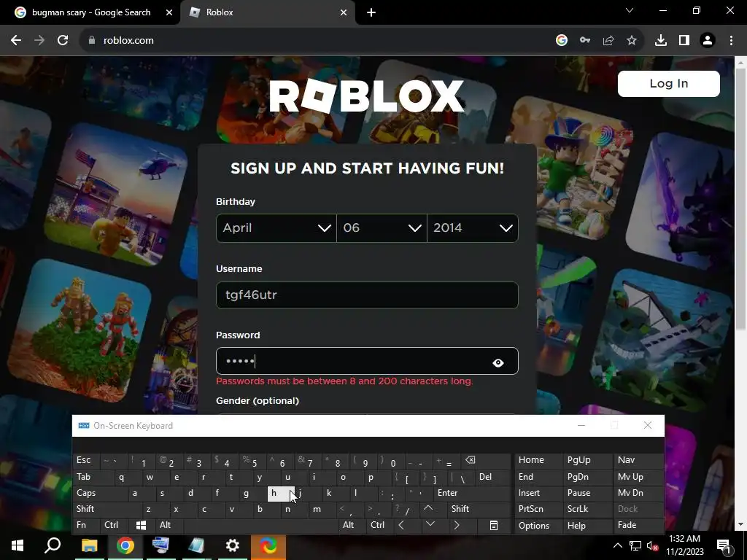
Task: Share this page icon
Action: [608, 41]
